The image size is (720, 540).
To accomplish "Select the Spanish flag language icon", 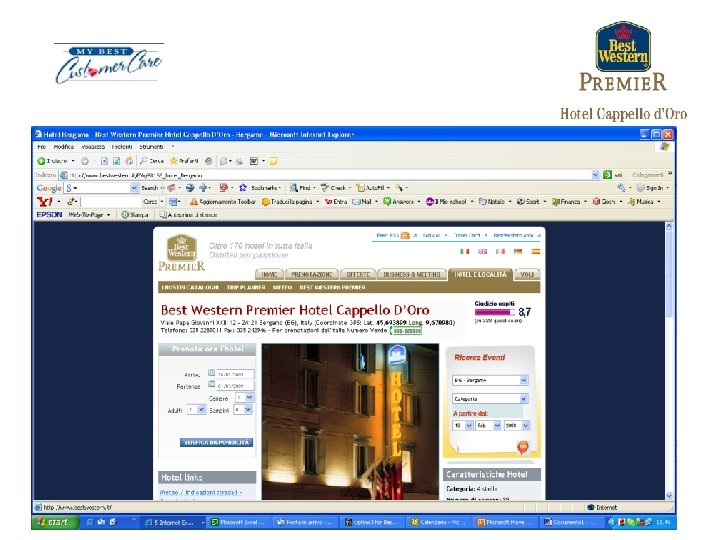I will (x=535, y=251).
